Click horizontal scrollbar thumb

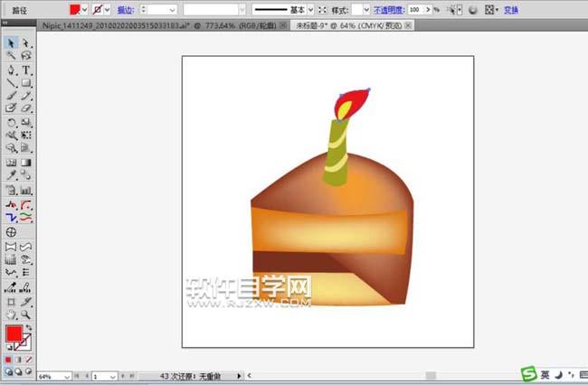click(431, 376)
